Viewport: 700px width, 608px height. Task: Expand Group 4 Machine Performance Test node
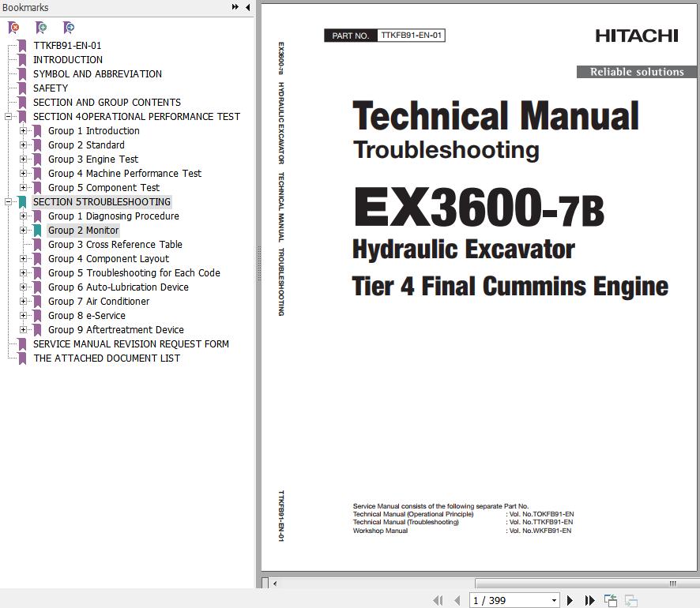(23, 173)
